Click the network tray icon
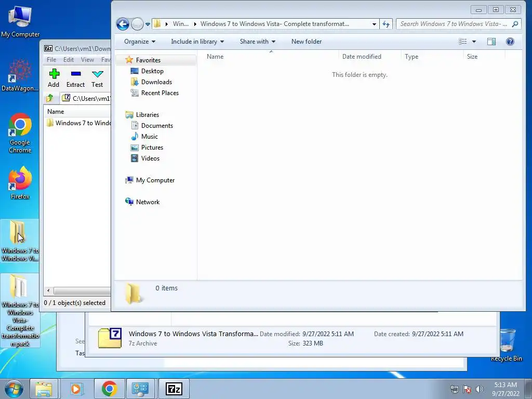 [454, 389]
